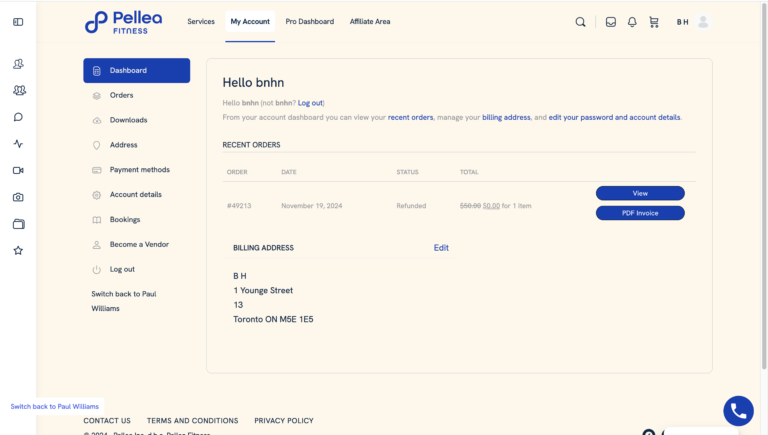Click the Log out link in greeting
The image size is (768, 435).
pyautogui.click(x=310, y=103)
